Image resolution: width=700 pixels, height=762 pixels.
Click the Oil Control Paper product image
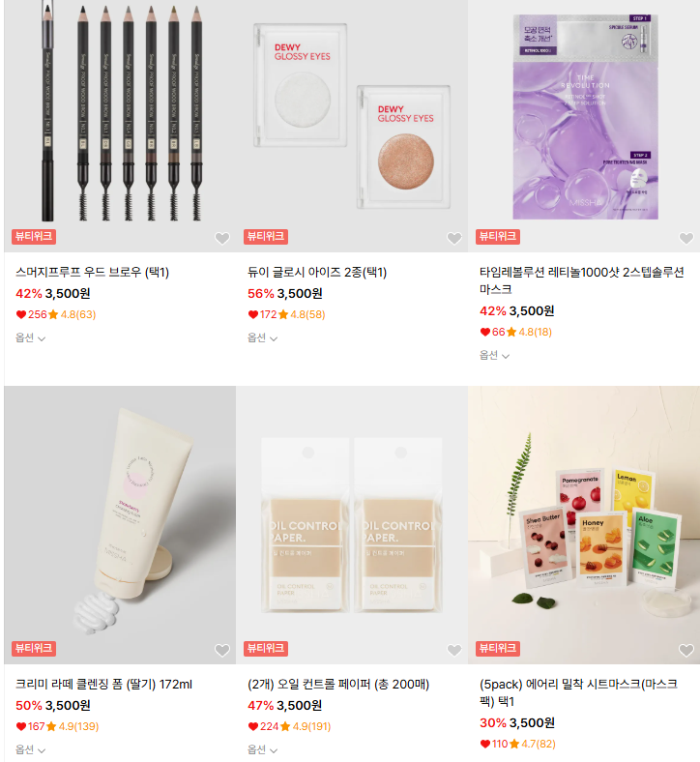pyautogui.click(x=352, y=525)
